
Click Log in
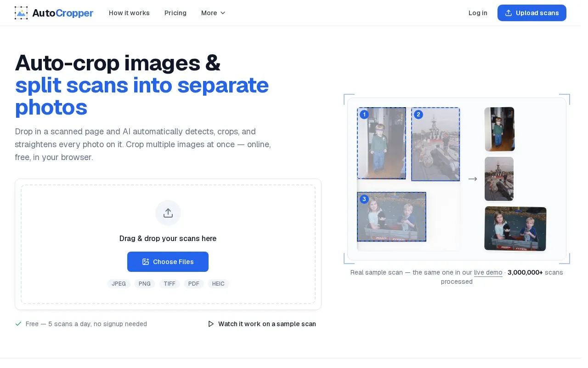[x=478, y=13]
